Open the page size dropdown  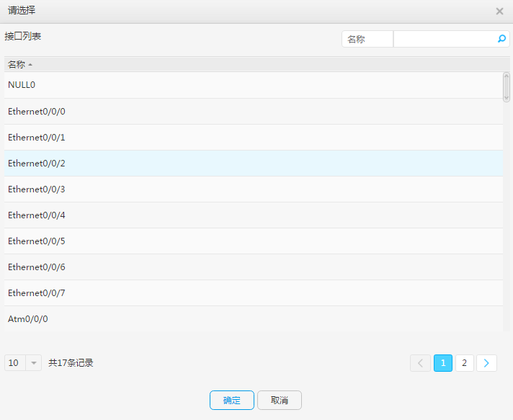tap(34, 363)
